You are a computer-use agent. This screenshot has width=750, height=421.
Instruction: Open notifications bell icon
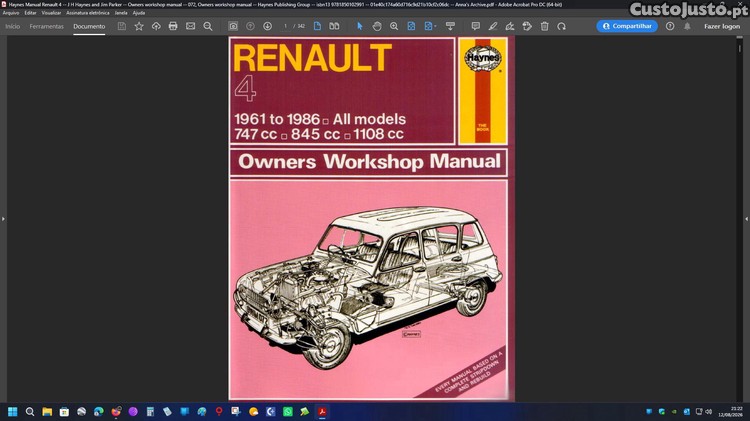[x=687, y=26]
